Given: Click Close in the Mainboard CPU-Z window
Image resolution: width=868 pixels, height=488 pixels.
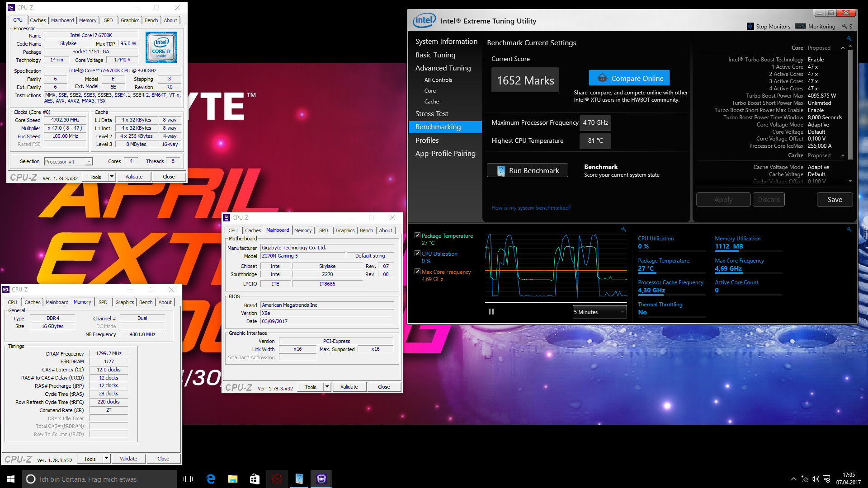Looking at the screenshot, I should [x=384, y=387].
